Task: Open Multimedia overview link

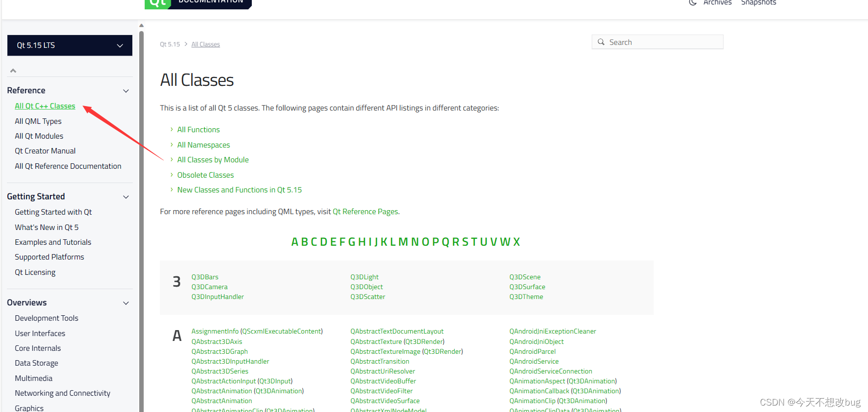Action: pos(34,378)
